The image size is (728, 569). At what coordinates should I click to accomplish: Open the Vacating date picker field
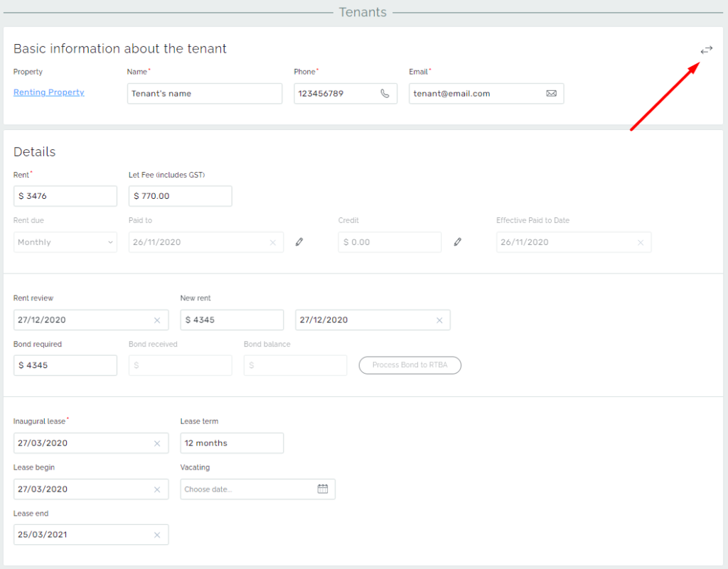[249, 489]
